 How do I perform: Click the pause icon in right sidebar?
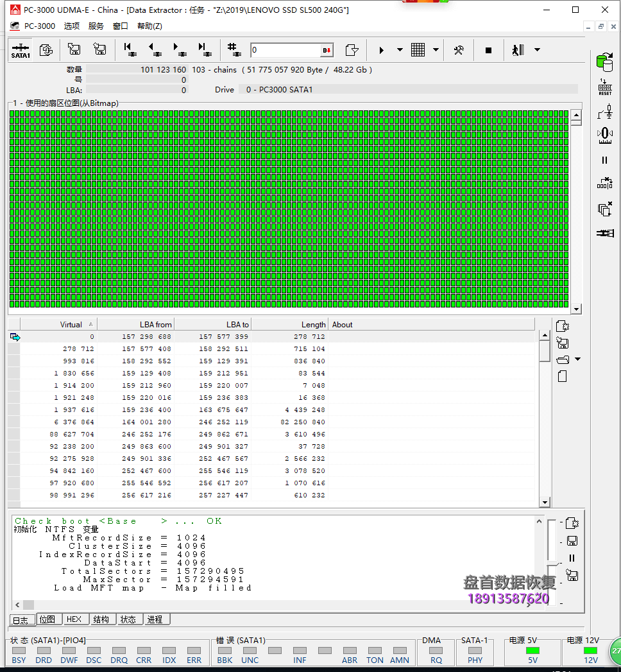click(x=605, y=160)
